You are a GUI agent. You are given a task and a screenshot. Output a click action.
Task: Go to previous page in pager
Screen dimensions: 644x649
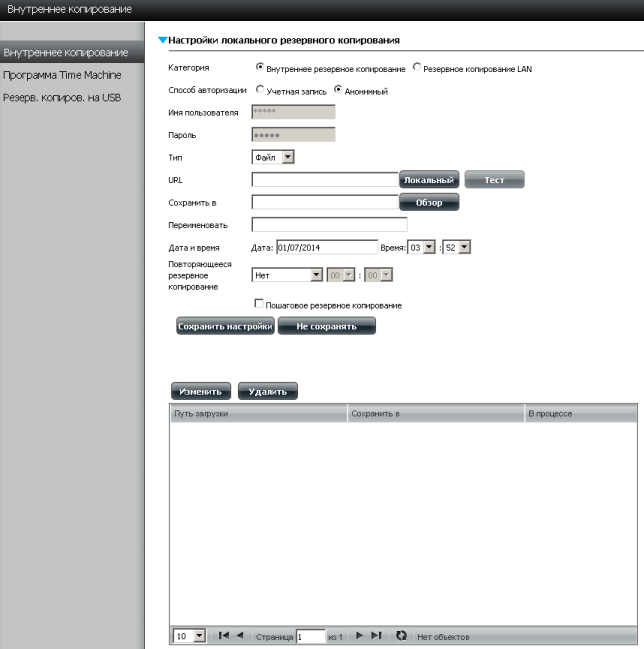240,635
